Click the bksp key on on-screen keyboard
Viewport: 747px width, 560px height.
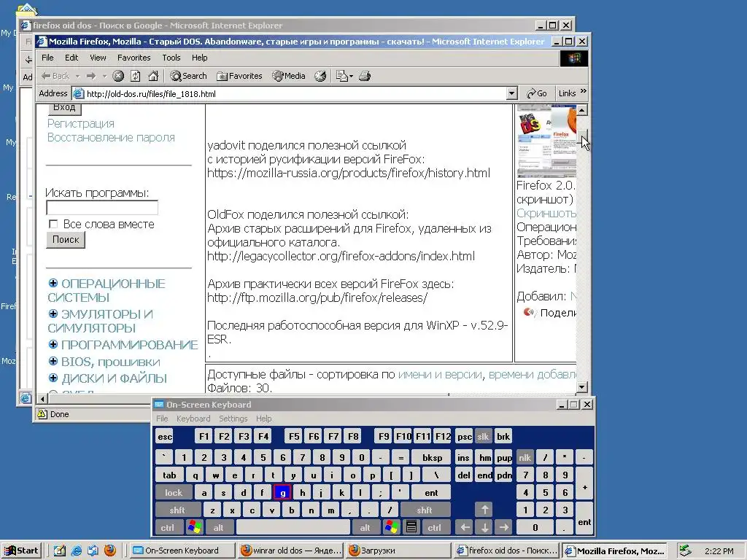[x=432, y=458]
